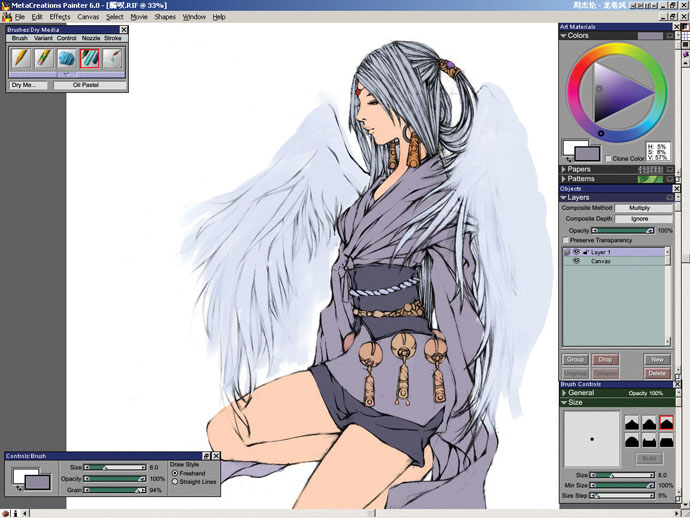Open the Variant menu in Brushes palette

(x=43, y=38)
